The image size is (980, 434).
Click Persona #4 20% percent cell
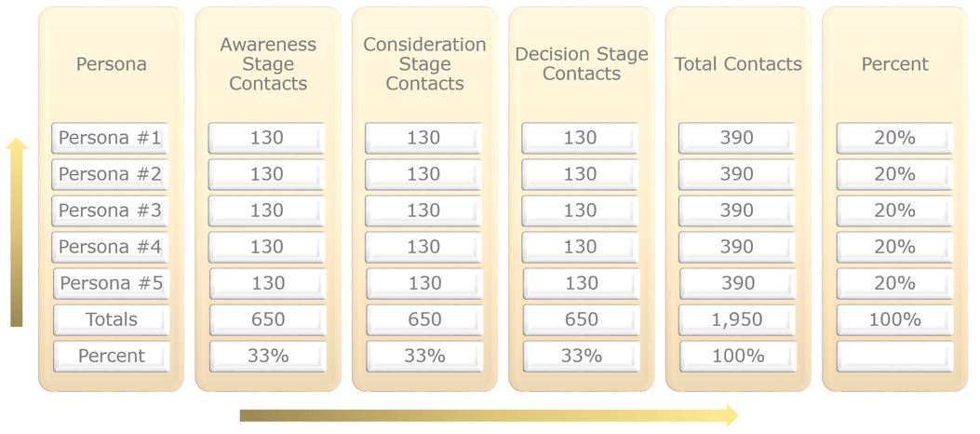895,247
